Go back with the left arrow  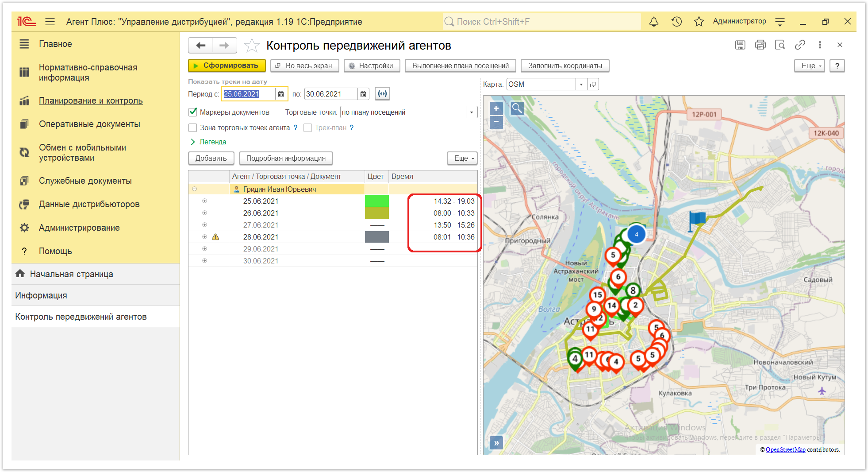click(201, 45)
